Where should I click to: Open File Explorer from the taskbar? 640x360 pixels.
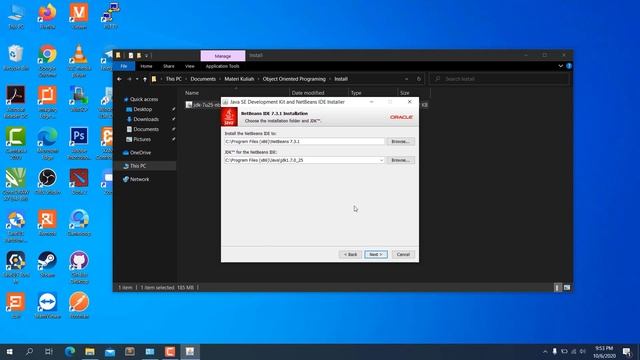90,351
